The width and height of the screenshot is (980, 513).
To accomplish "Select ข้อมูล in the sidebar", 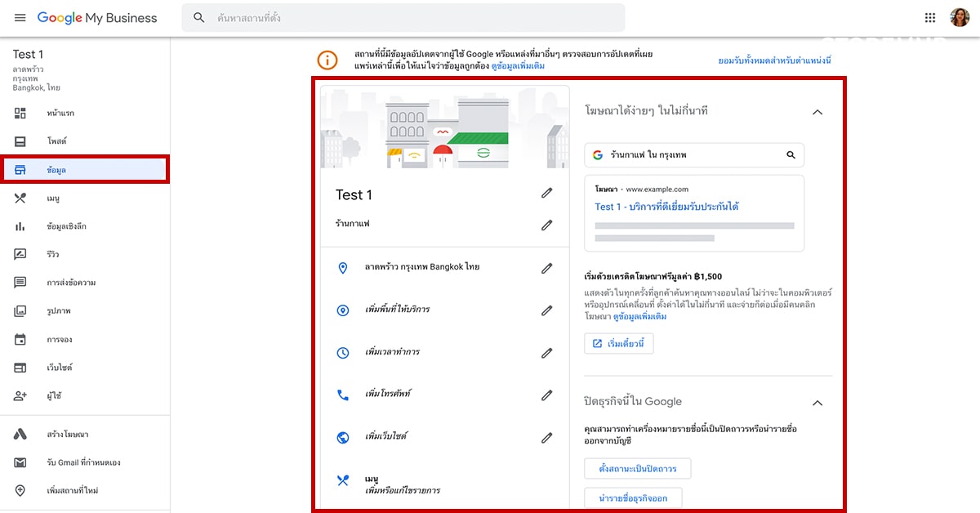I will pos(85,170).
